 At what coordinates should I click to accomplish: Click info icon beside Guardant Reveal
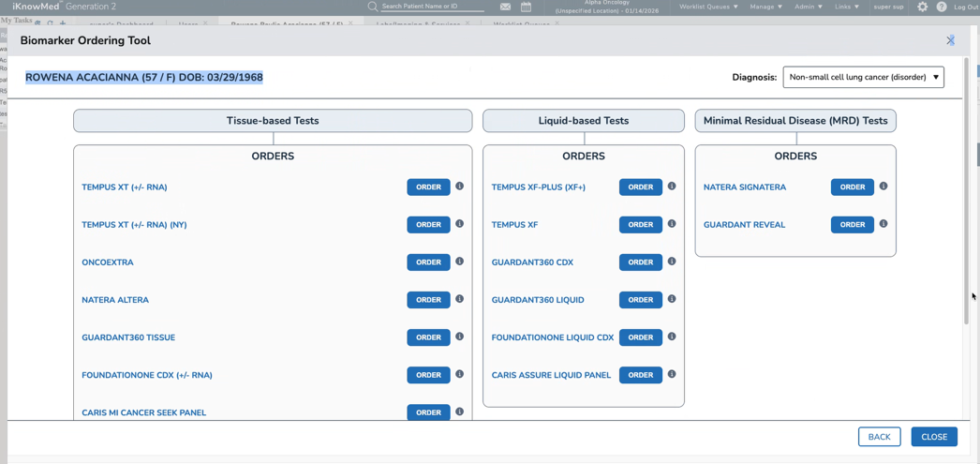pos(883,224)
